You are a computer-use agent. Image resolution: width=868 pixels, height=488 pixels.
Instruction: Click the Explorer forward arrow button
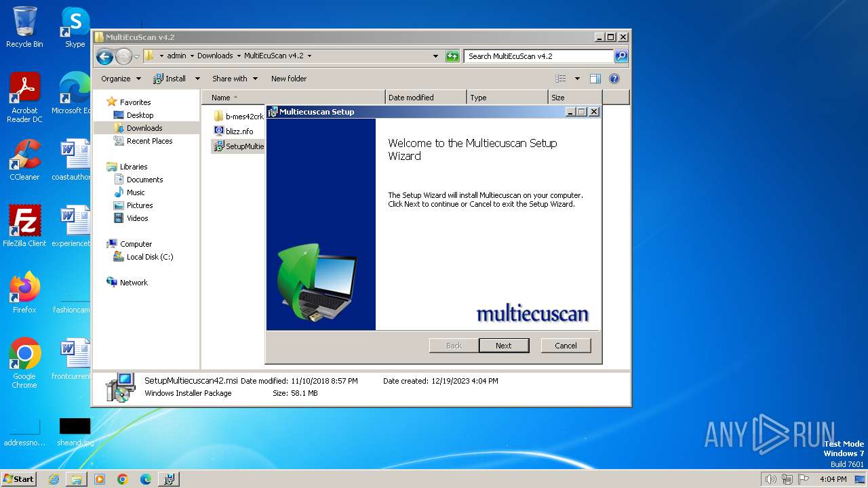pos(123,56)
